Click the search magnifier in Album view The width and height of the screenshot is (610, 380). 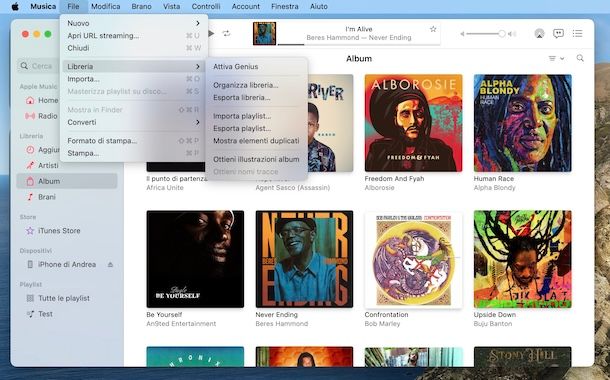(580, 58)
